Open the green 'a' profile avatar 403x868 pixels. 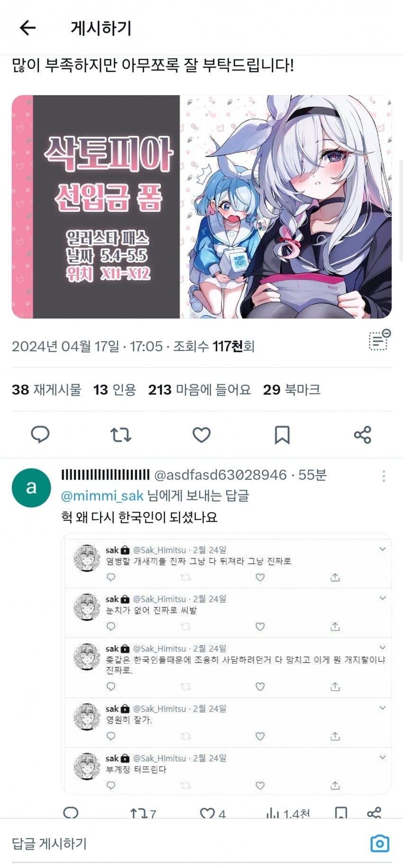coord(31,488)
